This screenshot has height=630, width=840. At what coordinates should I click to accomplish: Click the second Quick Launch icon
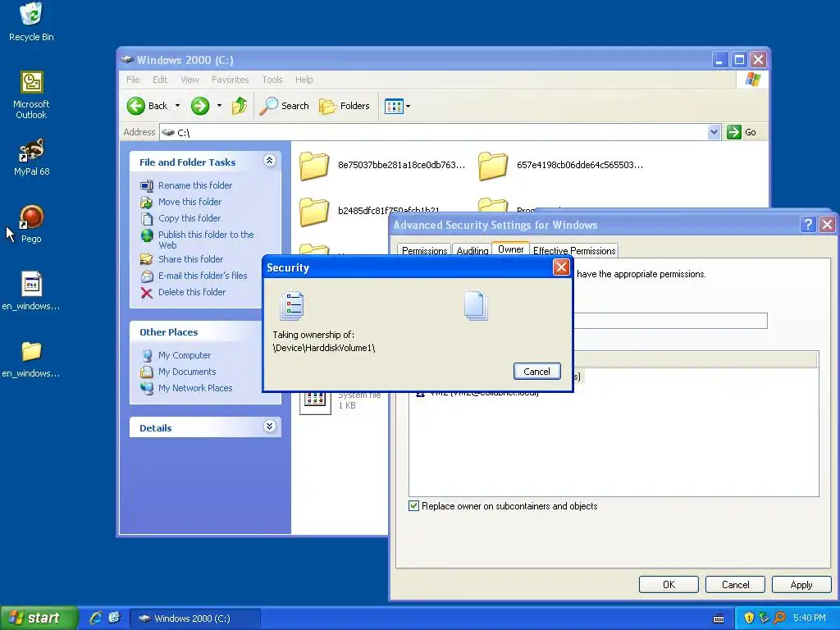pyautogui.click(x=115, y=618)
